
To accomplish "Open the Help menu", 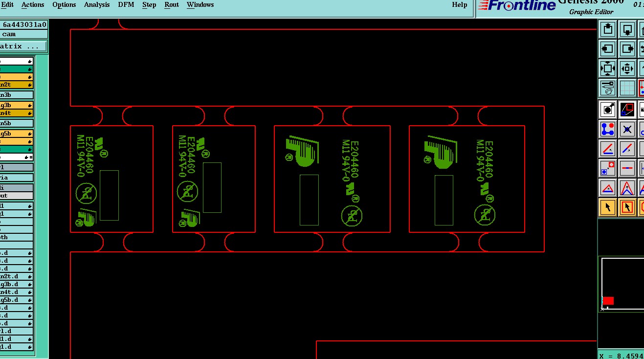I will coord(459,5).
